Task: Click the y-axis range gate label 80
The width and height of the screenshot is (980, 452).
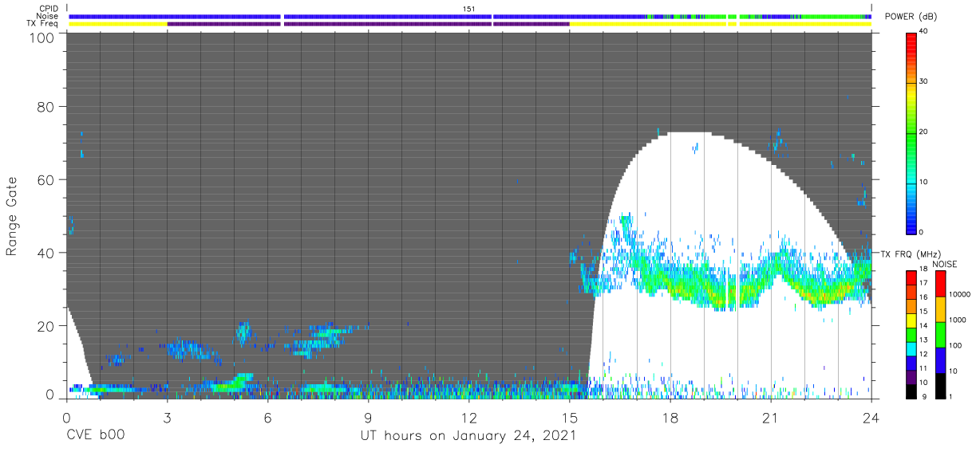Action: (x=45, y=108)
